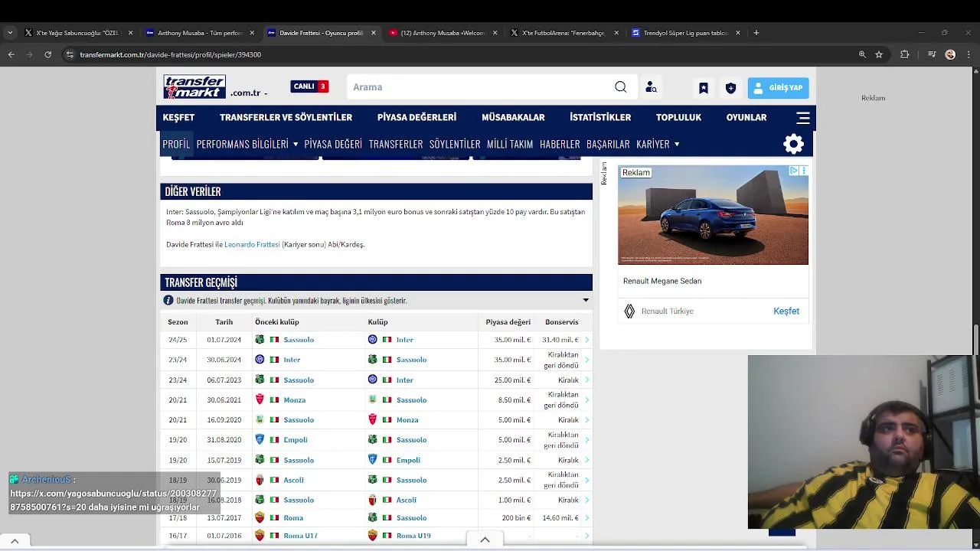Expand transfer details arrow for the 06.07.2023 row

click(x=586, y=380)
